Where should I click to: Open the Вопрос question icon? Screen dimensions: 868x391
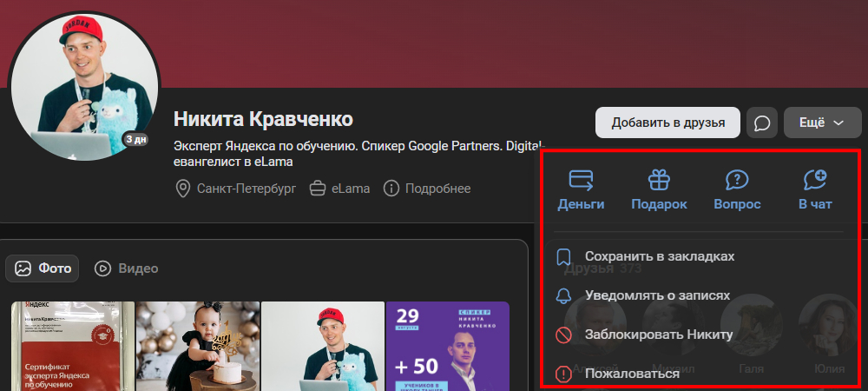[737, 180]
